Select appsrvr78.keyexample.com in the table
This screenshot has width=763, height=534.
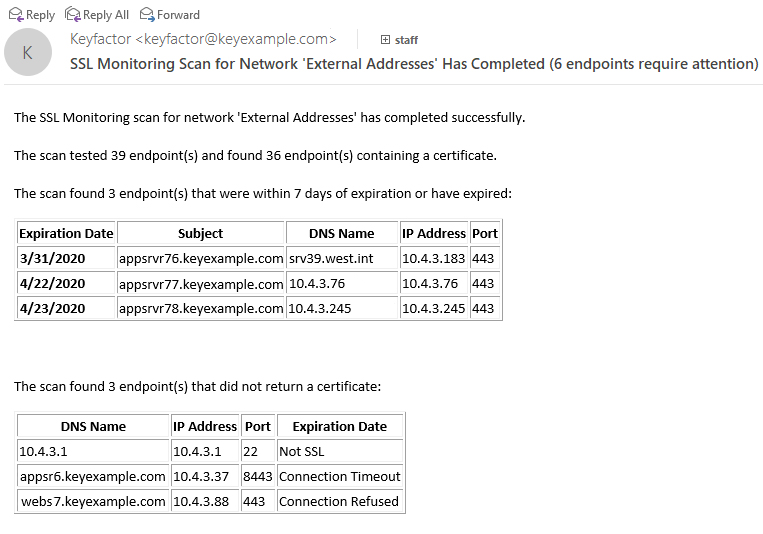click(x=201, y=308)
